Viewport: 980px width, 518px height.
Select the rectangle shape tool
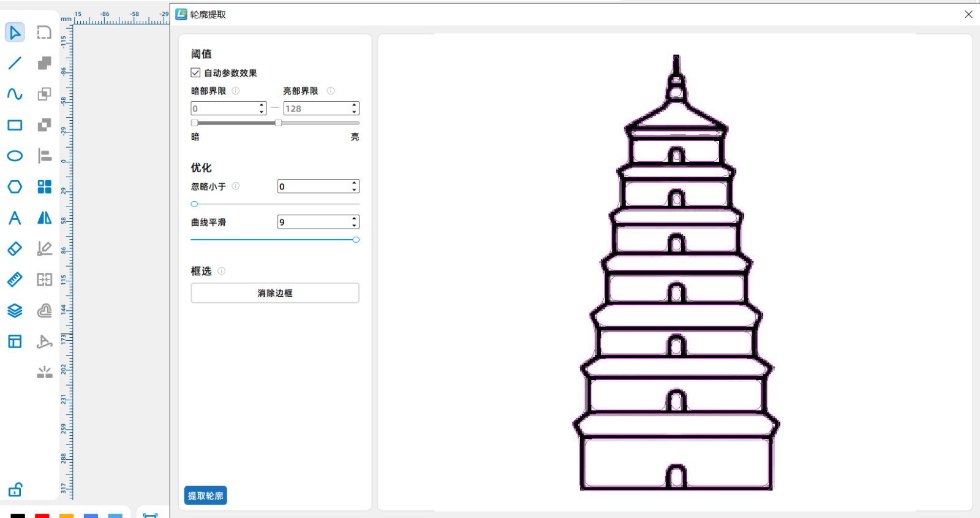tap(15, 125)
